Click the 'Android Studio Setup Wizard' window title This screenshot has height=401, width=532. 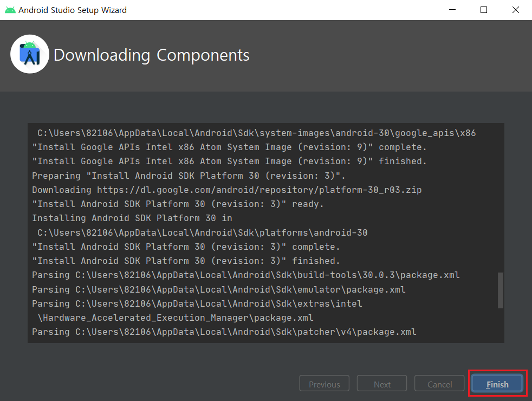point(73,10)
